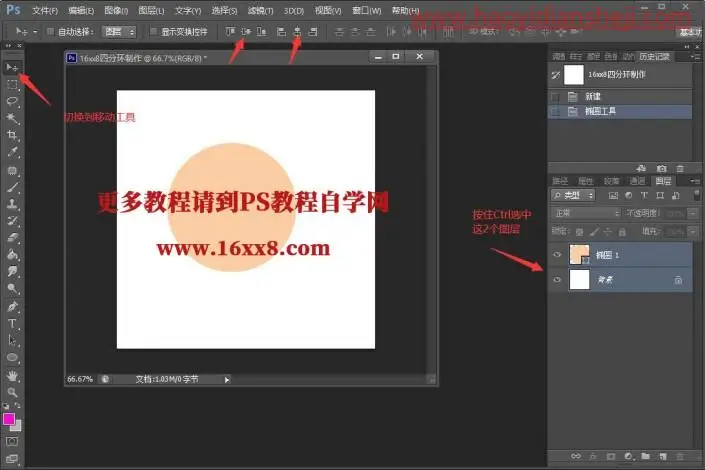Image resolution: width=705 pixels, height=470 pixels.
Task: Open Layers panel flyout menu
Action: 695,181
